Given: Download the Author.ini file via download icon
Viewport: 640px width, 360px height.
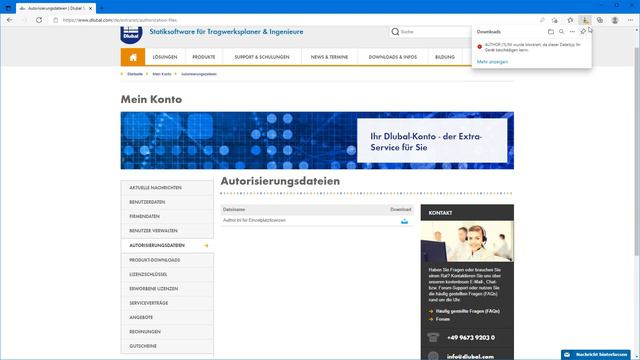Looking at the screenshot, I should (404, 221).
